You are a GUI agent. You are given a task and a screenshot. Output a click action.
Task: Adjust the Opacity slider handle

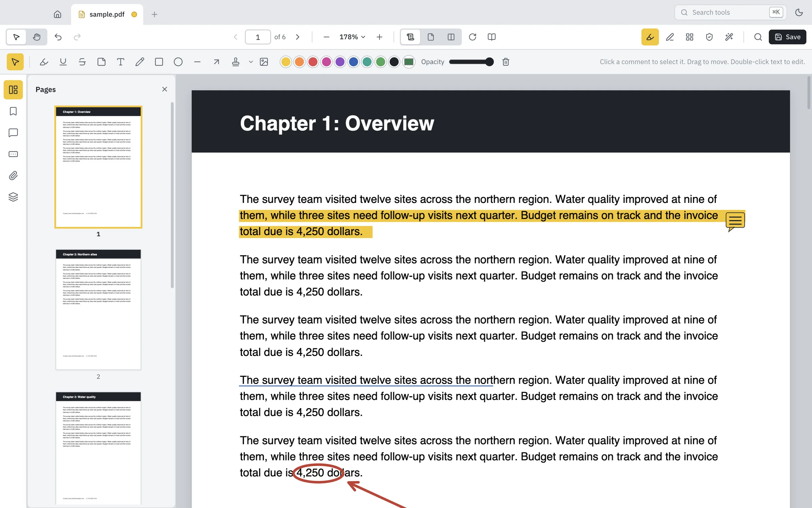489,62
